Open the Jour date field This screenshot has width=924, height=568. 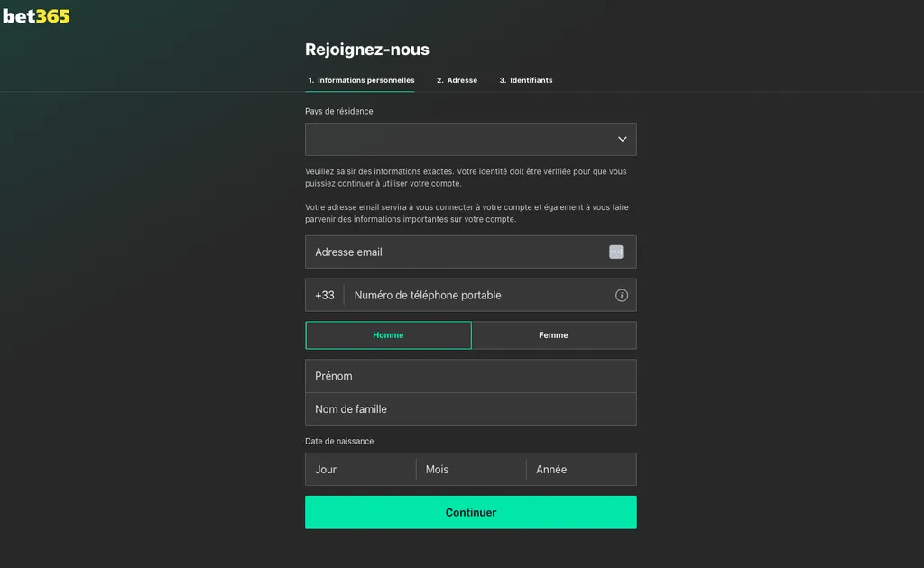pyautogui.click(x=359, y=469)
